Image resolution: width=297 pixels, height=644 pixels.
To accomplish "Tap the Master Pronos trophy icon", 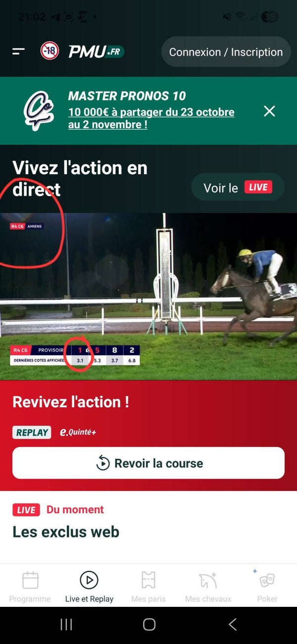I will pyautogui.click(x=39, y=110).
